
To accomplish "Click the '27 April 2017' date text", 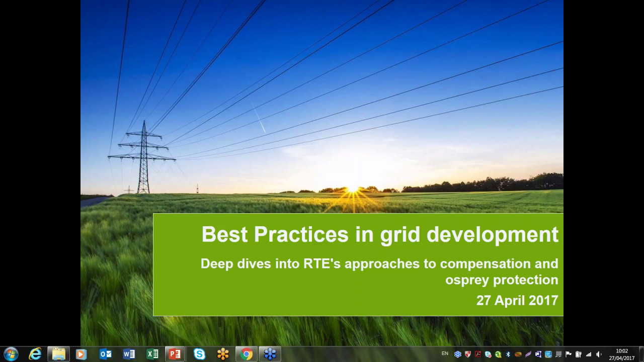I will (517, 301).
